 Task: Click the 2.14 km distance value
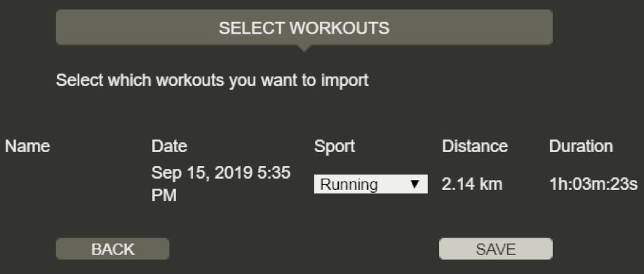(472, 184)
